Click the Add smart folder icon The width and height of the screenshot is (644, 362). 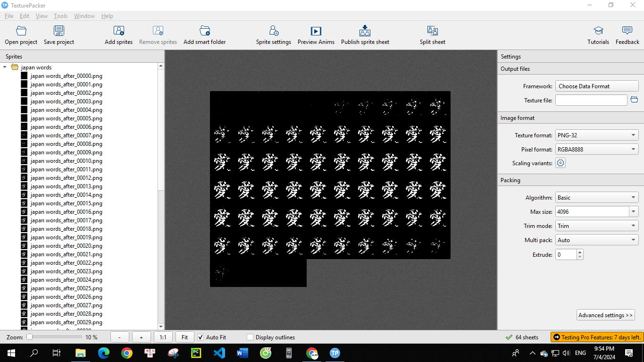coord(204,34)
